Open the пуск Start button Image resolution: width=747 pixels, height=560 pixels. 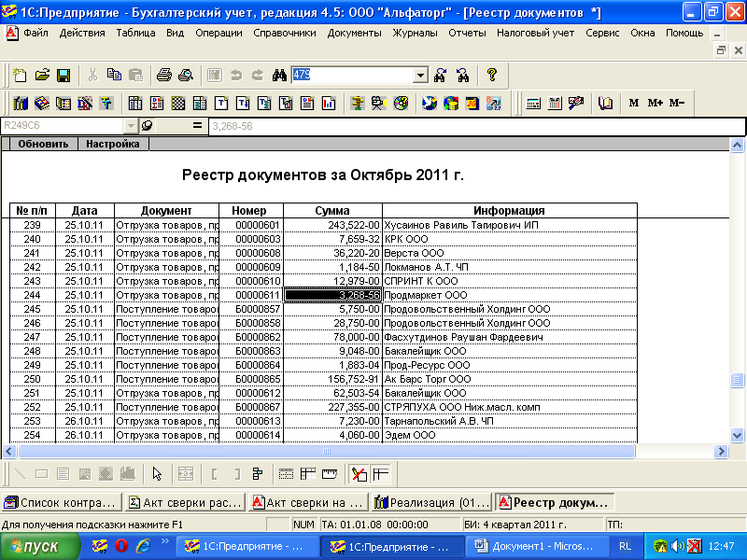pos(40,546)
